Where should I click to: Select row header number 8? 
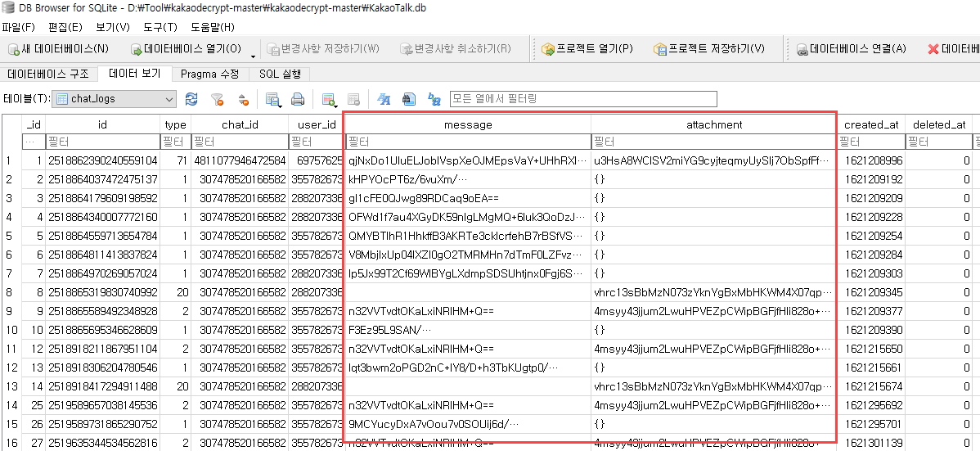(11, 292)
